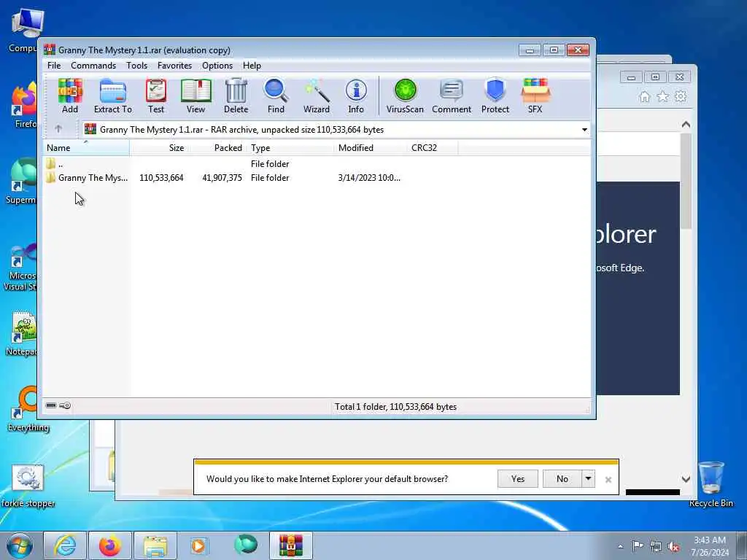
Task: Run the Test archive tool
Action: pos(156,96)
